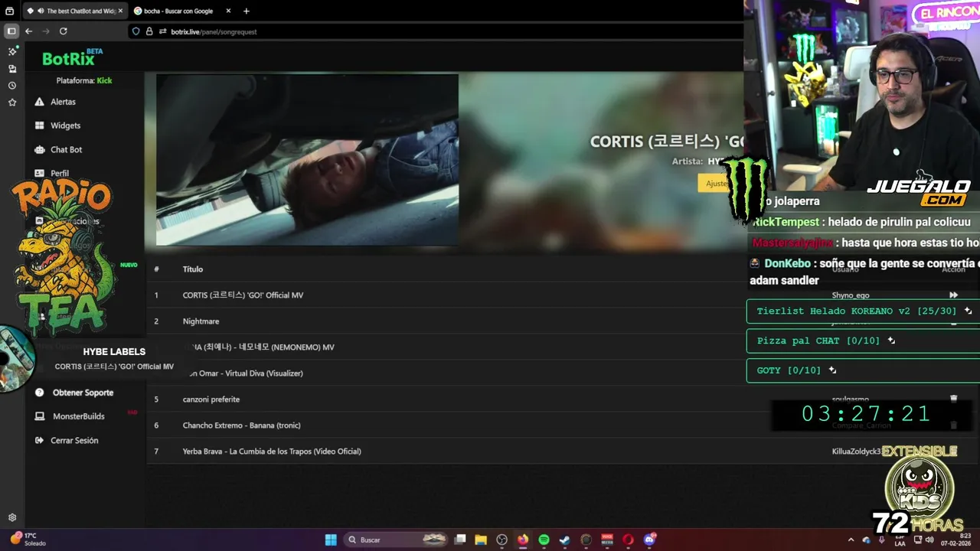This screenshot has width=980, height=551.
Task: Open a new browser tab
Action: (246, 11)
